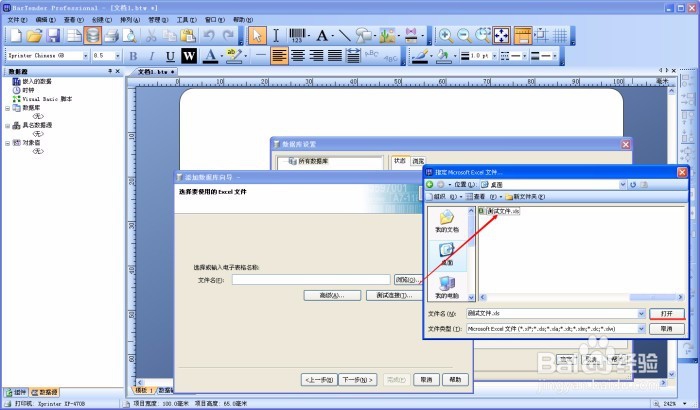Screen dimensions: 700x410
Task: Undo the last action
Action: (x=209, y=36)
